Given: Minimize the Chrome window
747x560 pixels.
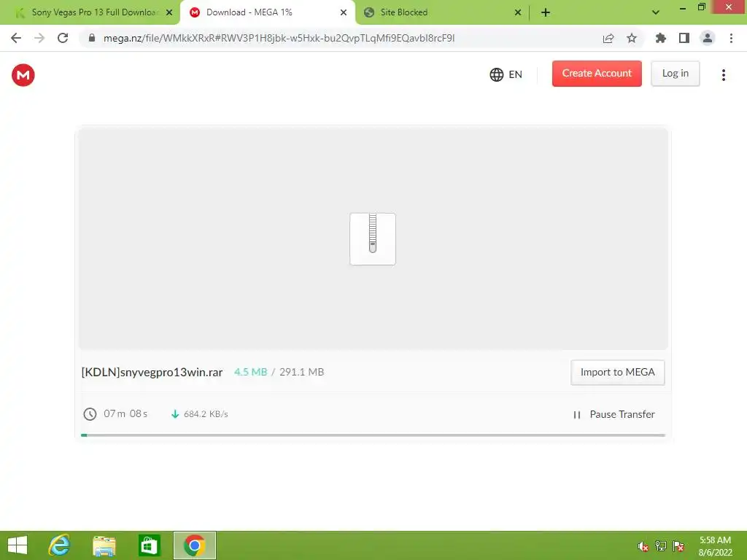Looking at the screenshot, I should click(x=682, y=7).
